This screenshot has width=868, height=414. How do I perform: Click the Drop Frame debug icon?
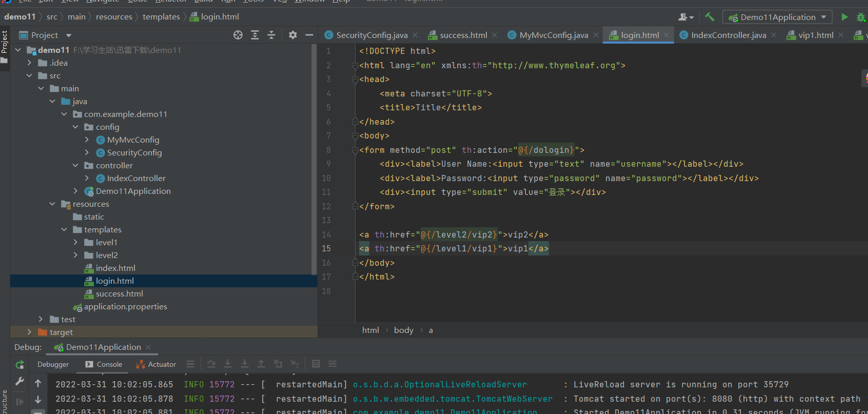278,364
